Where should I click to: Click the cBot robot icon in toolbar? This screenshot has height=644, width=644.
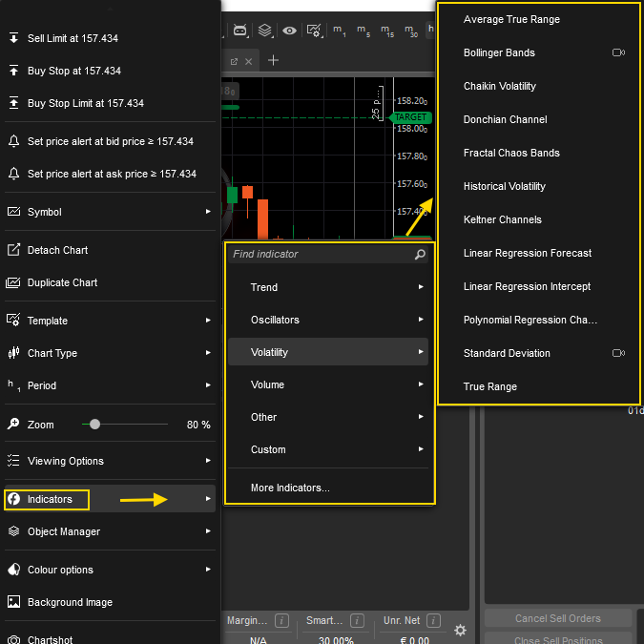click(x=240, y=31)
